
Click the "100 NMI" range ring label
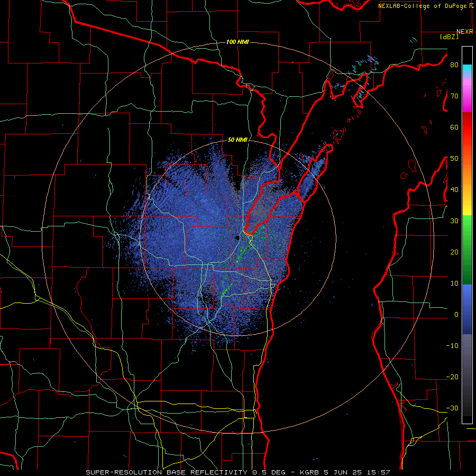[237, 42]
